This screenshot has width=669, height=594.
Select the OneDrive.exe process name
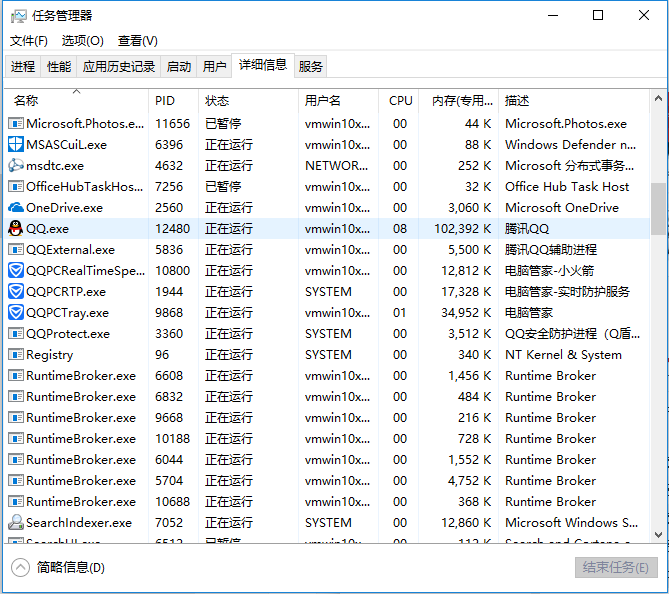tap(64, 208)
